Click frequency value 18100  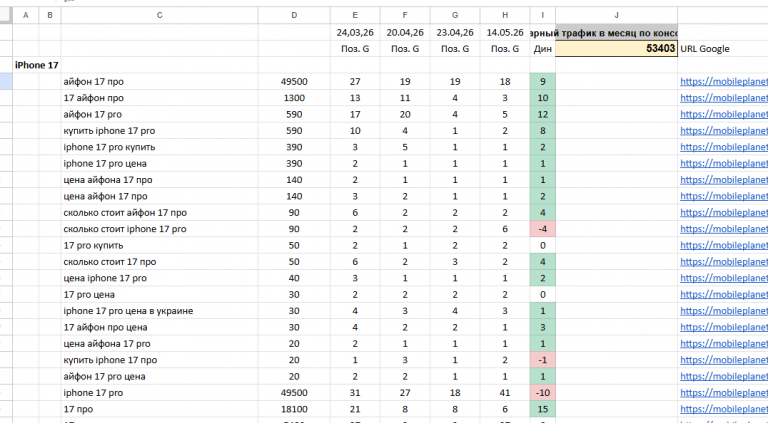coord(294,409)
